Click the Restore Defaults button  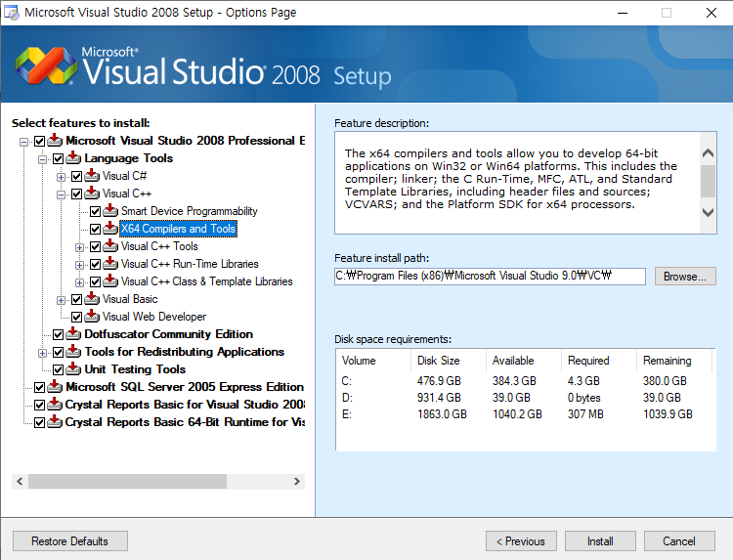[70, 540]
